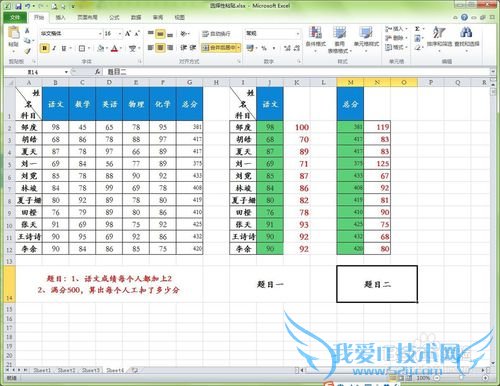Image resolution: width=500 pixels, height=386 pixels.
Task: Click the Comma Style icon
Action: [x=274, y=48]
